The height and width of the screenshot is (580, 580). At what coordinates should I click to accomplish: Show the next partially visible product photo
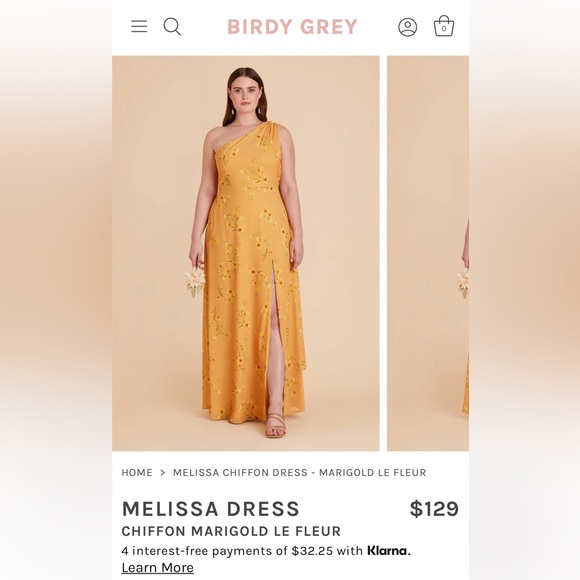(x=428, y=253)
